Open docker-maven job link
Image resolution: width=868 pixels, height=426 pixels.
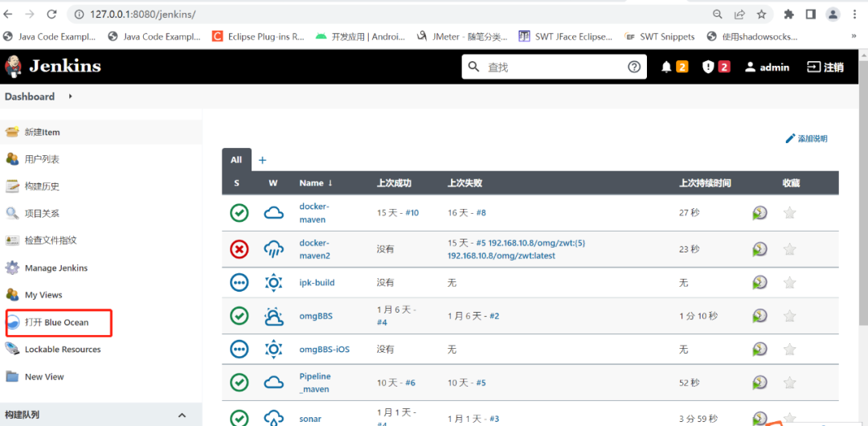(x=314, y=213)
